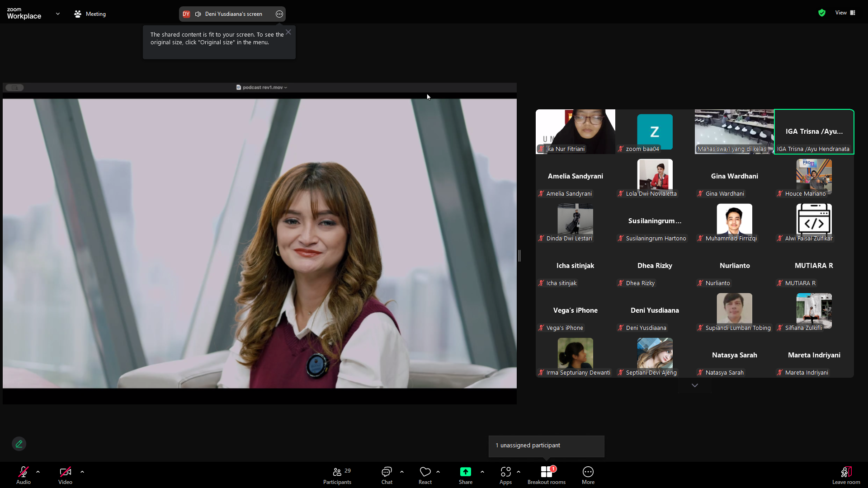The width and height of the screenshot is (868, 488).
Task: Open screen share options ellipsis menu
Action: coord(279,14)
